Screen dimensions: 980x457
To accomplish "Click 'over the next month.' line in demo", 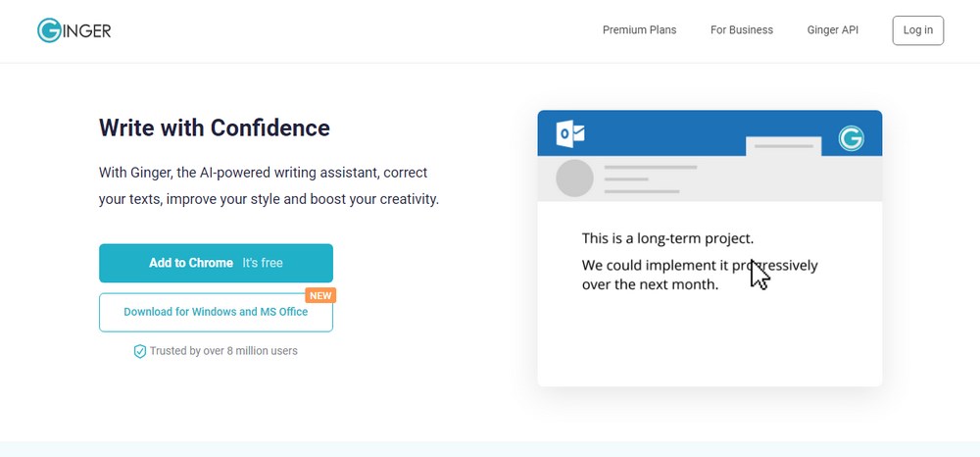I will (650, 284).
